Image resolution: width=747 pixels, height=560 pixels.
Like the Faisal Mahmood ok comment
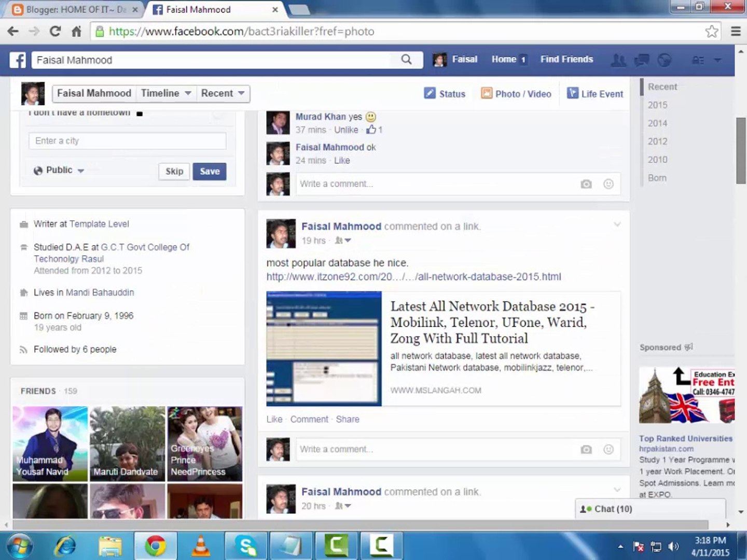[342, 160]
